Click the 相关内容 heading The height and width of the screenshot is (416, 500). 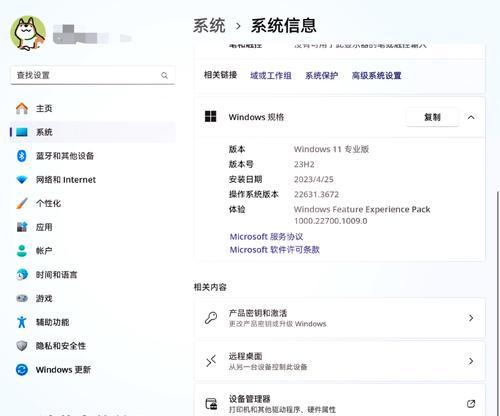click(210, 287)
